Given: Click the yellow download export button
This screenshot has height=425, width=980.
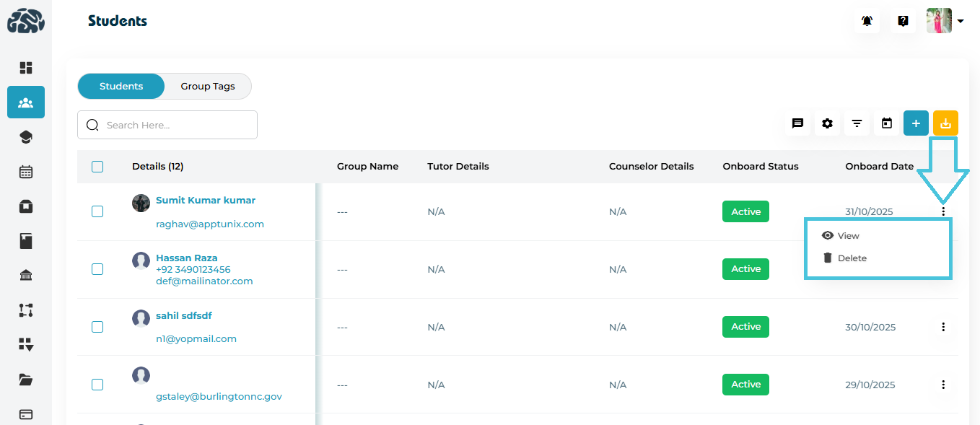Looking at the screenshot, I should pos(945,123).
